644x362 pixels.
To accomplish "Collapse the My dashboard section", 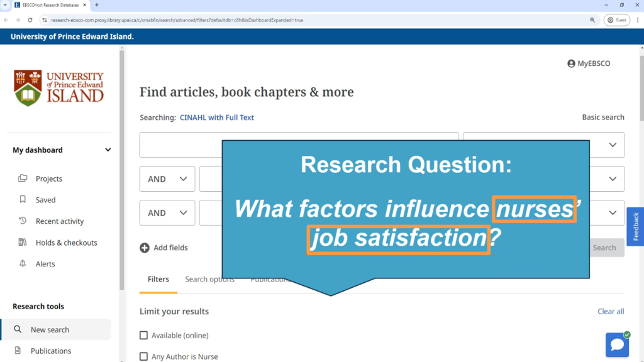I will [108, 150].
